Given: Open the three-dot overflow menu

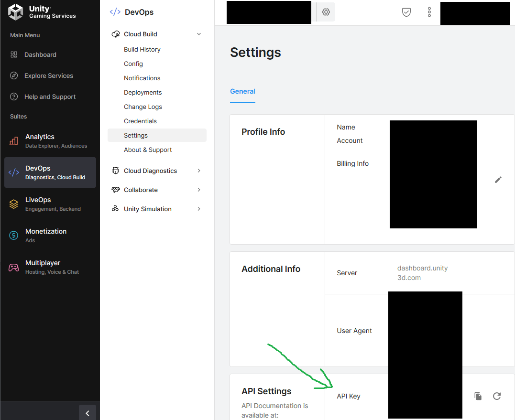Looking at the screenshot, I should pyautogui.click(x=429, y=12).
